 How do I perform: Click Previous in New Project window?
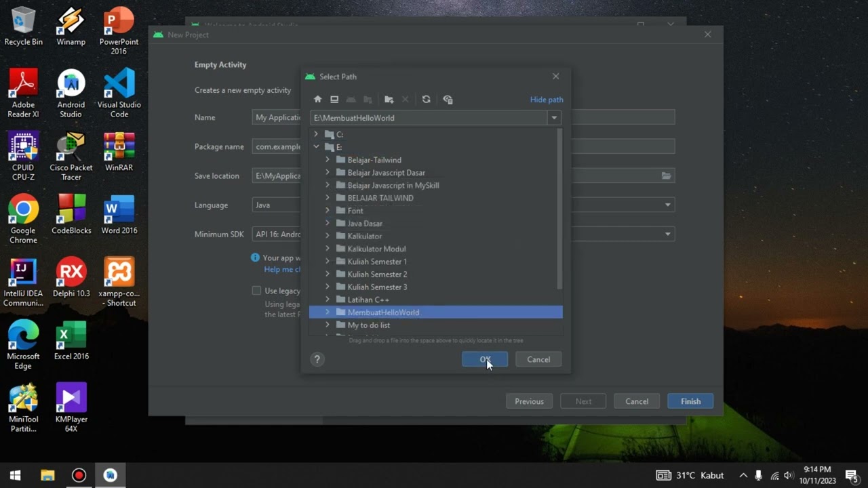[x=529, y=401]
